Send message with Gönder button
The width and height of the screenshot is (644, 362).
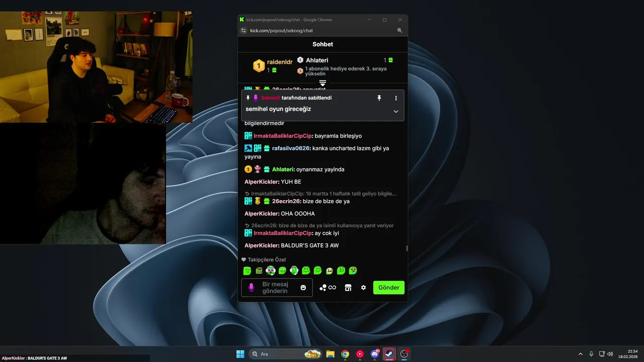tap(389, 288)
